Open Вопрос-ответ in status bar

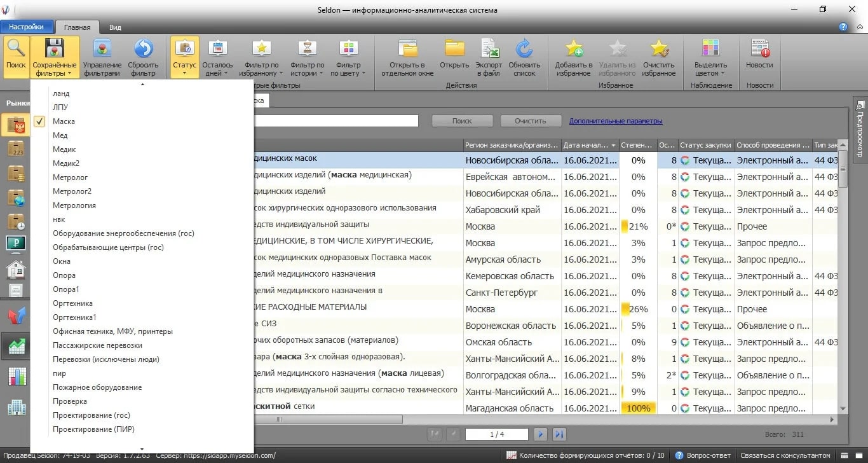pos(703,455)
